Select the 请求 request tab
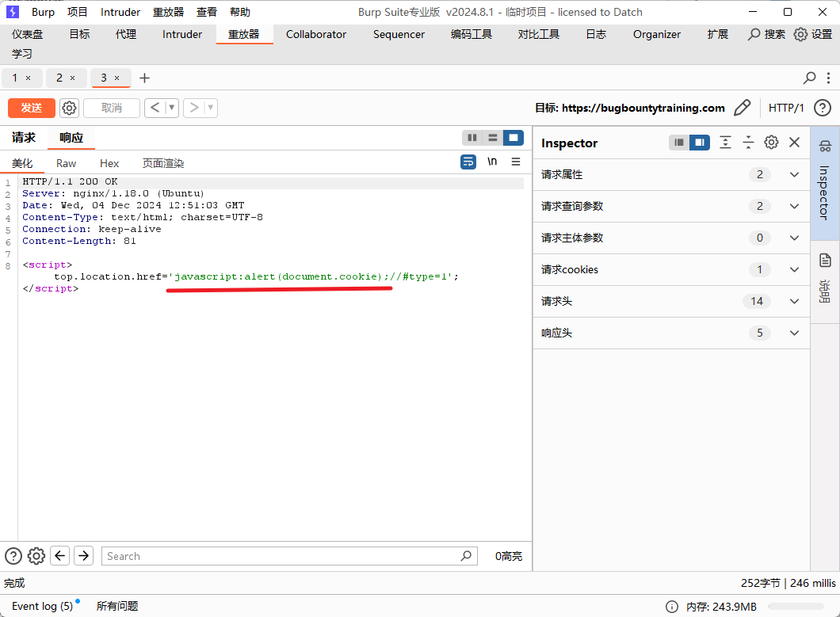 tap(24, 138)
